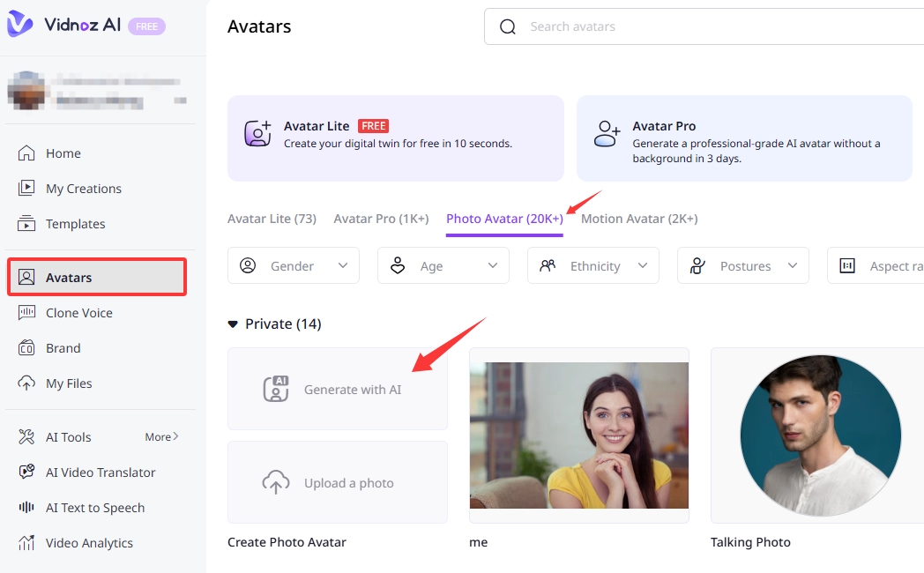
Task: Expand the Age filter dropdown
Action: 443,266
